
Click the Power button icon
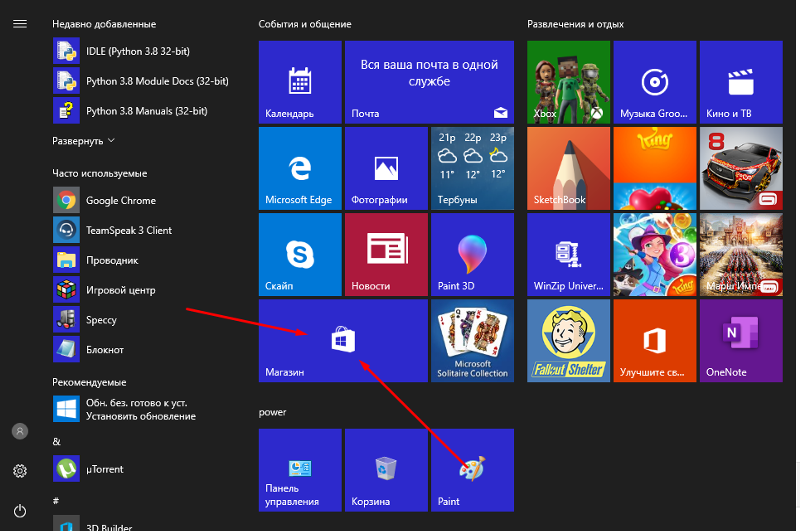point(20,511)
